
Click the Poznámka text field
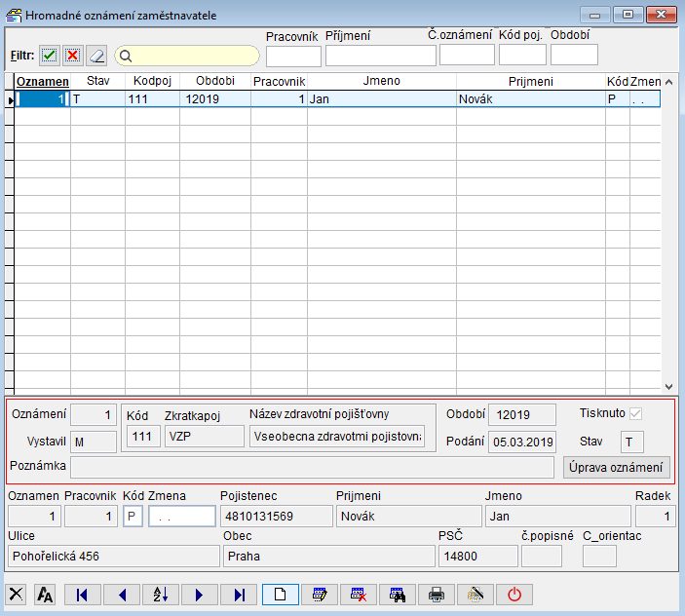[313, 467]
